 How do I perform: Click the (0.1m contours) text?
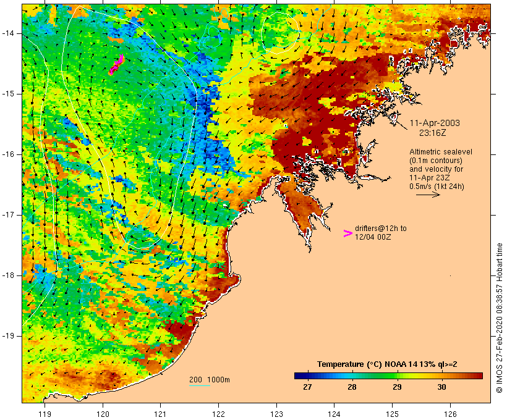[435, 161]
